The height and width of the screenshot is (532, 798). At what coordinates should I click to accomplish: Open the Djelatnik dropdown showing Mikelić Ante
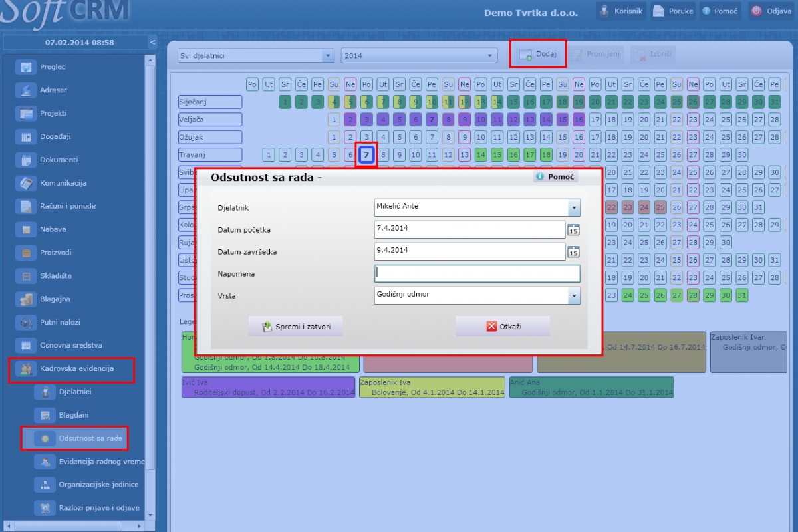pos(477,207)
